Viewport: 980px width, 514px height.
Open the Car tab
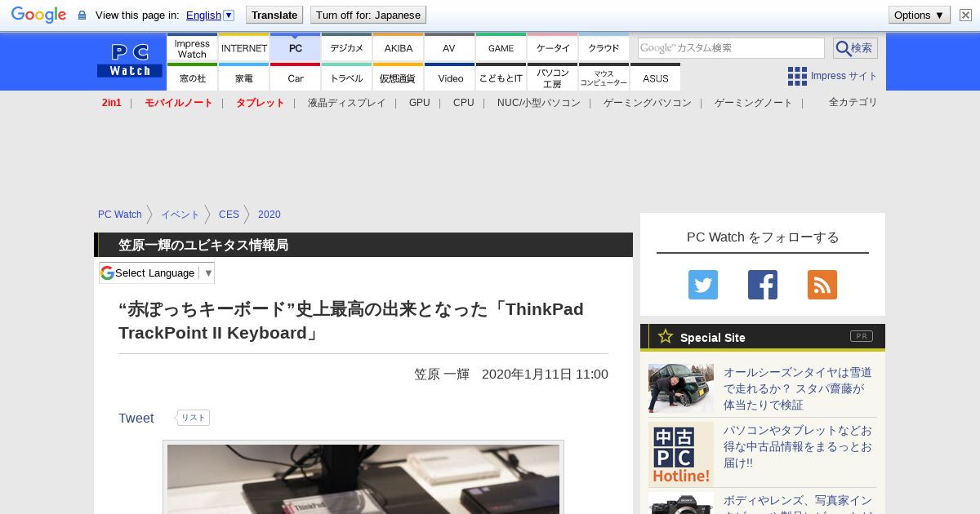click(296, 78)
